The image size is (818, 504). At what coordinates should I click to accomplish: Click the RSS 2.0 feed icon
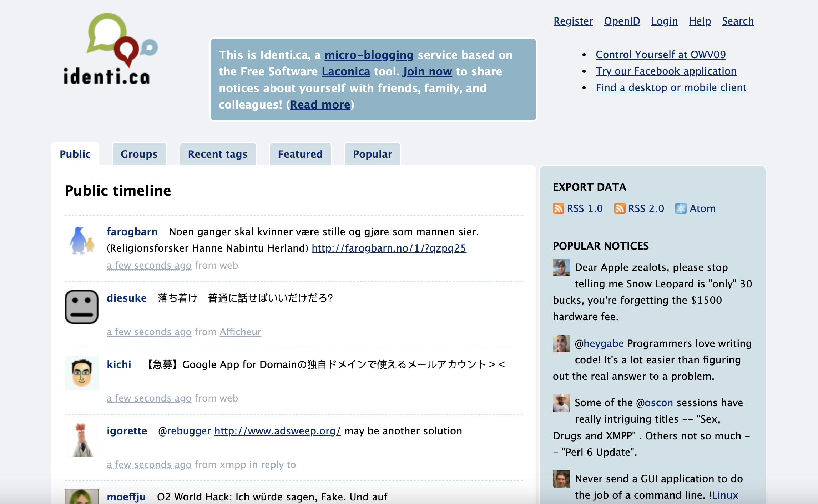pyautogui.click(x=620, y=208)
